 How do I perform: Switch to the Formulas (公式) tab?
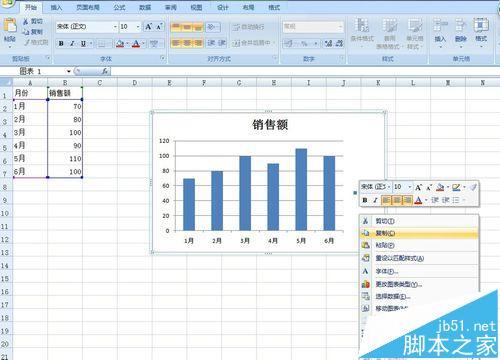point(119,7)
